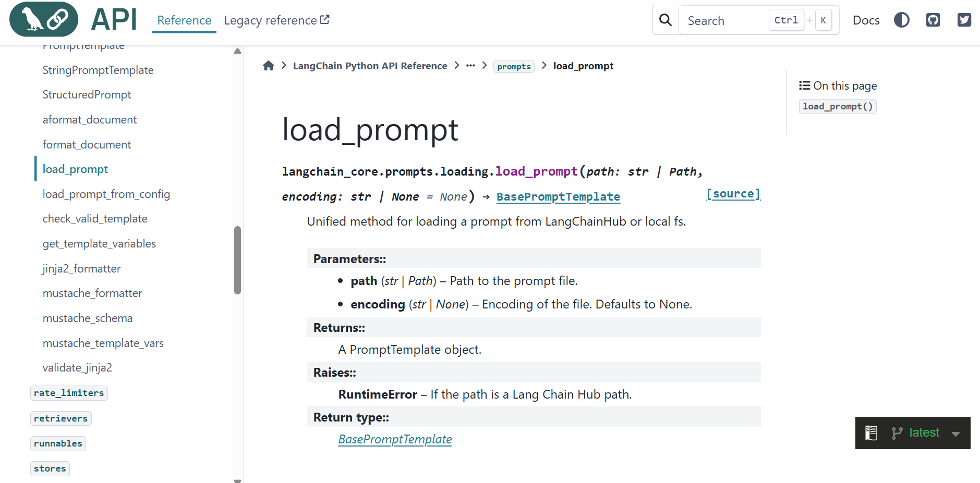
Task: Click the API logo text
Action: click(114, 20)
